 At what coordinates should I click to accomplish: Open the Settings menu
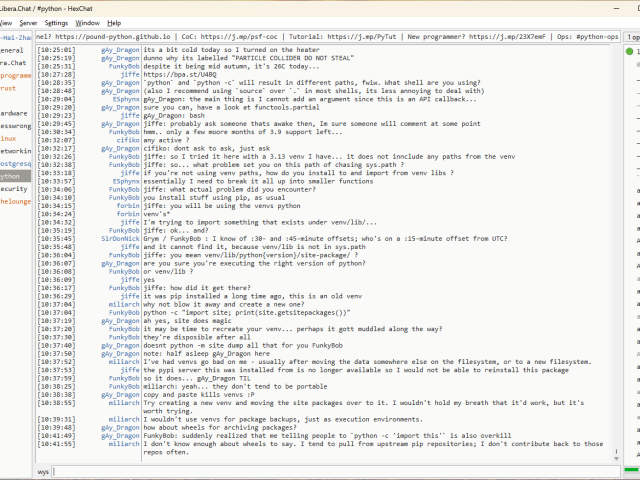[x=56, y=22]
